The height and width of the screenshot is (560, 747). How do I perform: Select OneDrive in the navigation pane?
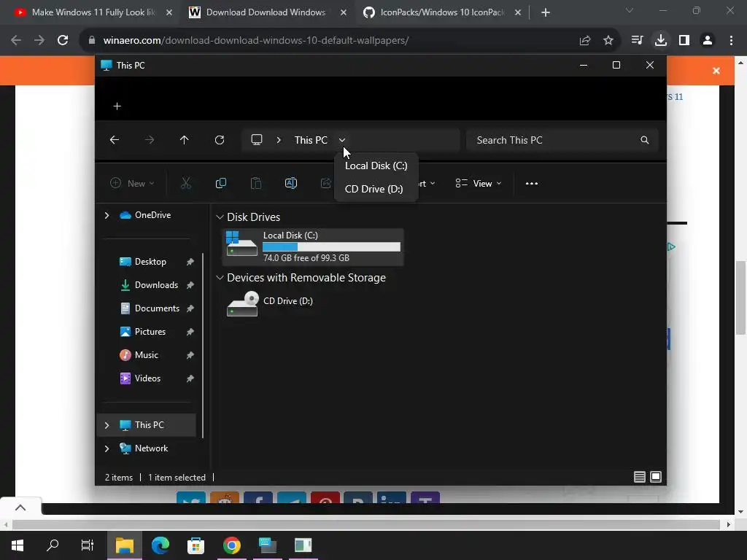152,215
